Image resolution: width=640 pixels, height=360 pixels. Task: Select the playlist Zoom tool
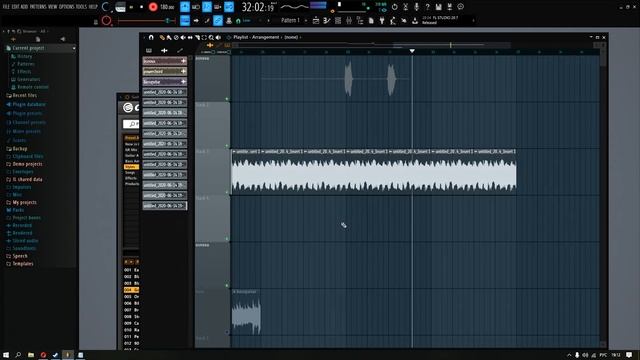tap(211, 37)
